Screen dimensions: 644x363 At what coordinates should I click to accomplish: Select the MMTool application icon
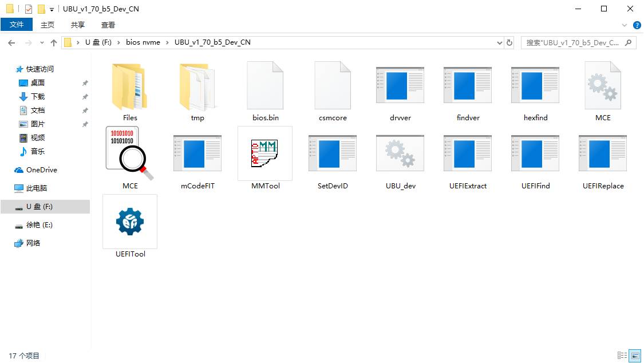pos(265,153)
